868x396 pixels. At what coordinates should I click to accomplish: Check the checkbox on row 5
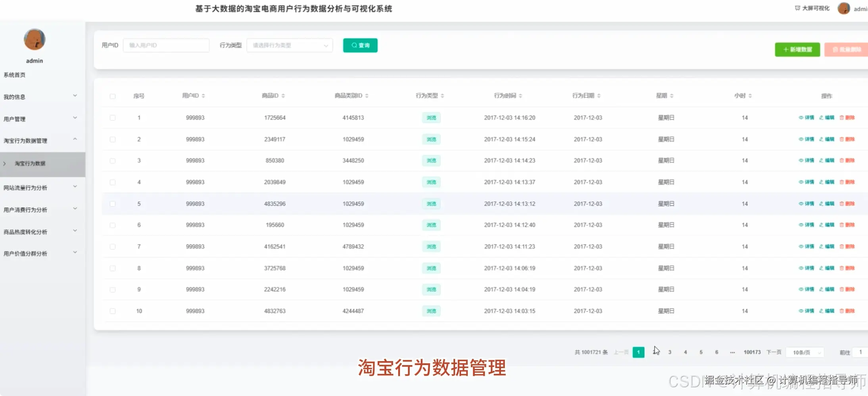[x=113, y=203]
